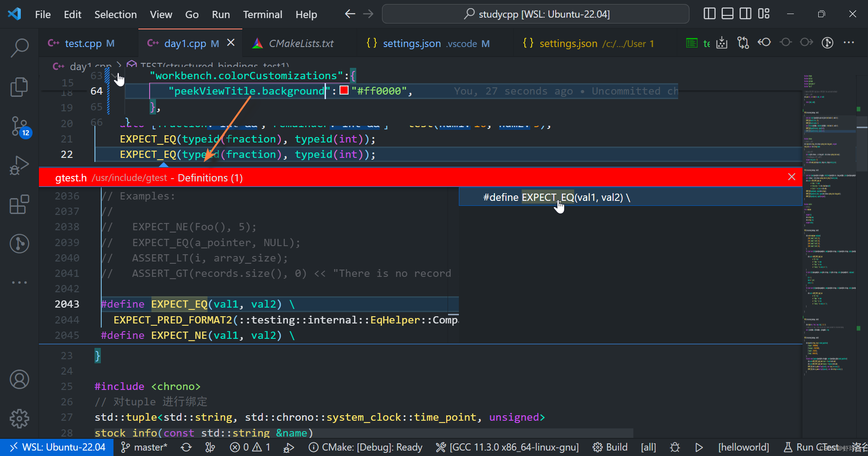Synchronize changes from the status bar

click(x=186, y=447)
